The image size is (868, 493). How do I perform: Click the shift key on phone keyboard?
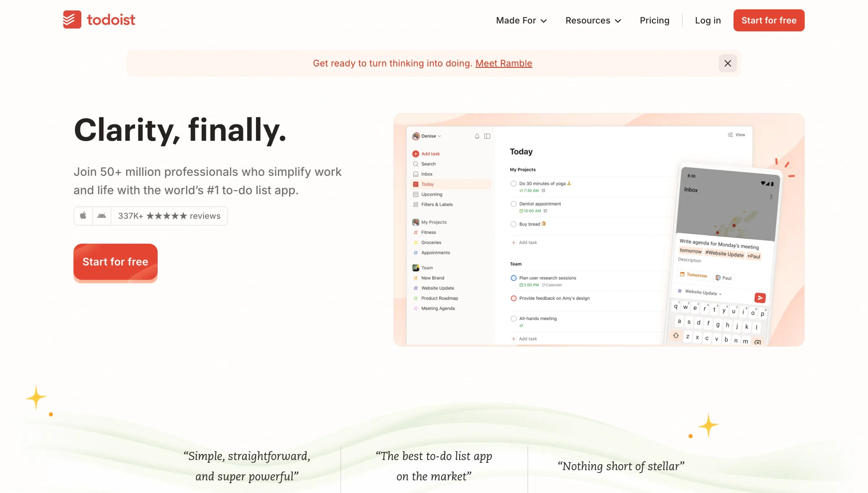tap(676, 335)
